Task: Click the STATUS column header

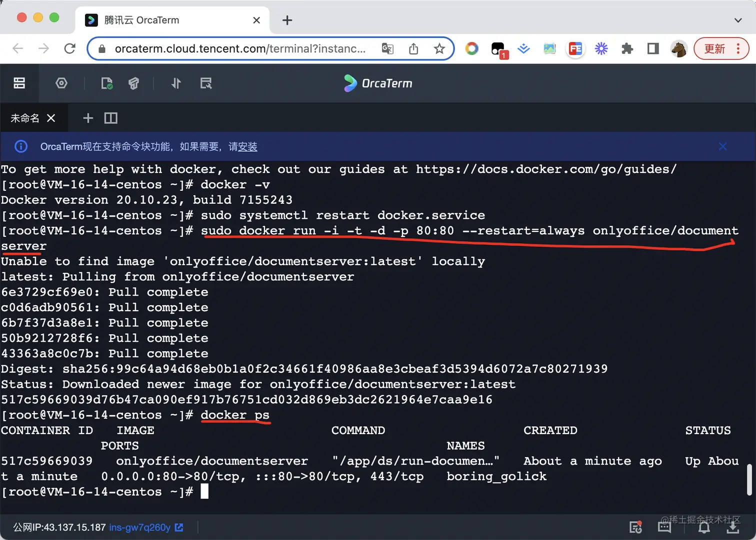Action: (x=708, y=431)
